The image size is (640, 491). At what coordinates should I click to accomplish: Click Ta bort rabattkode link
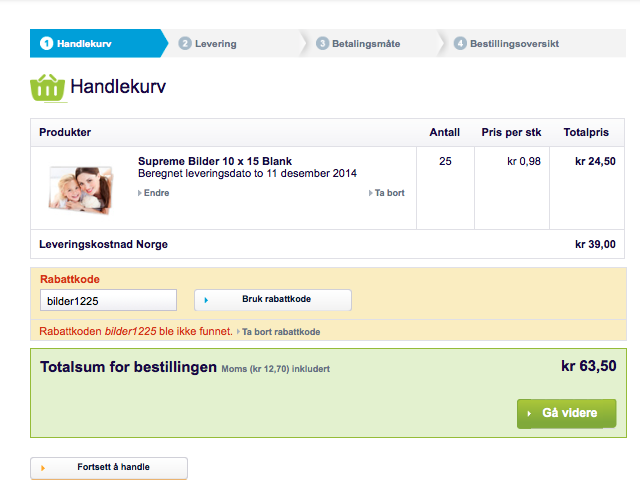tap(279, 332)
